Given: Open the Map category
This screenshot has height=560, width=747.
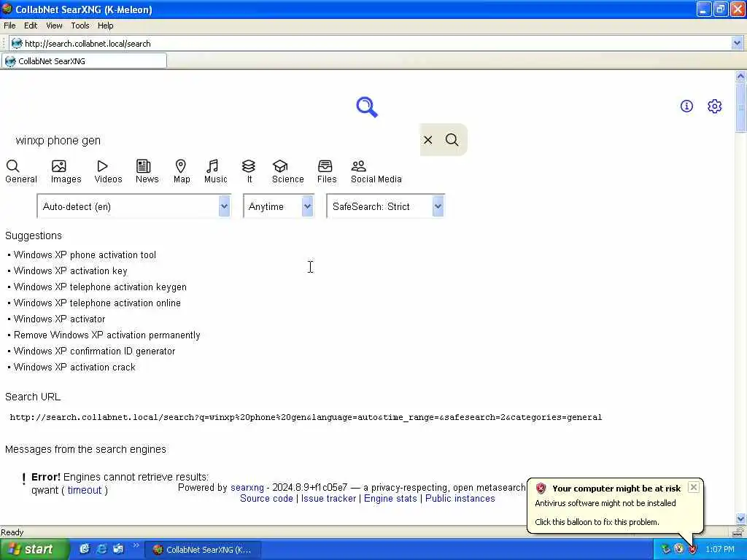Looking at the screenshot, I should pyautogui.click(x=182, y=171).
